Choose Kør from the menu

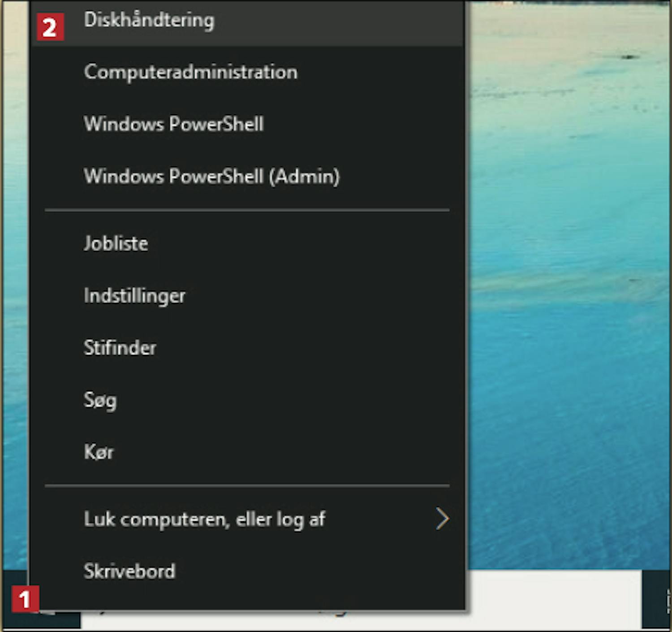(247, 452)
